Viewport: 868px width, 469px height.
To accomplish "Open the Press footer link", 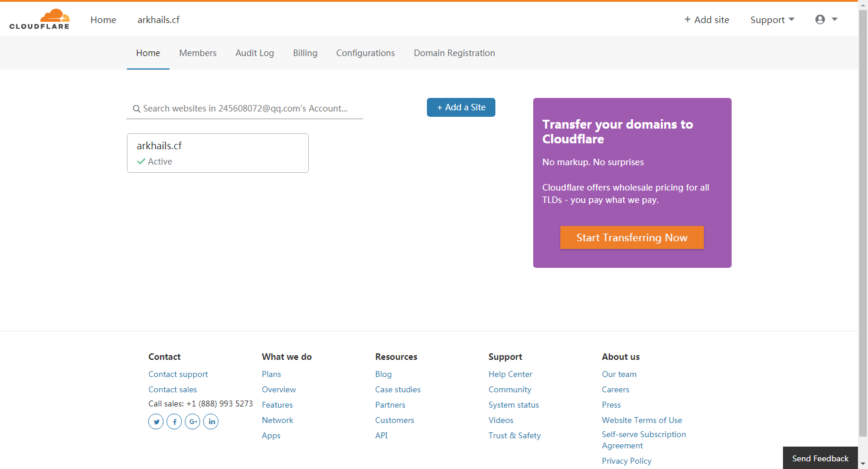I will tap(612, 405).
